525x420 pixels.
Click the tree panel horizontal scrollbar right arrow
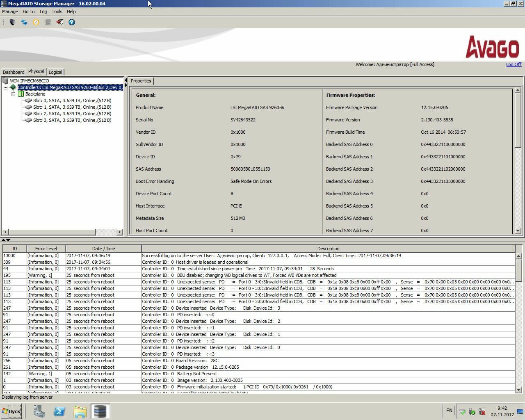pos(119,232)
